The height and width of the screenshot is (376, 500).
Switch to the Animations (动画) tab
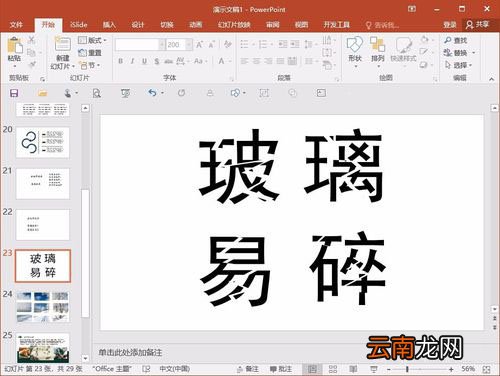pyautogui.click(x=196, y=24)
